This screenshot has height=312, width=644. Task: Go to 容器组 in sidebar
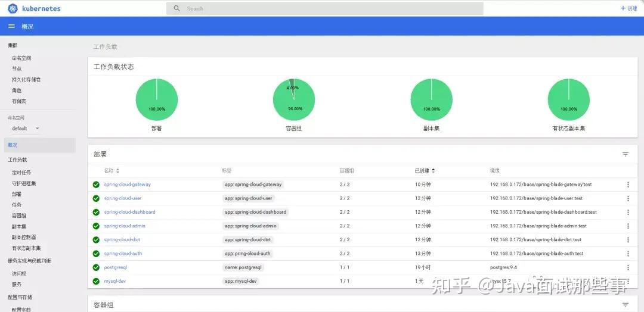[19, 216]
